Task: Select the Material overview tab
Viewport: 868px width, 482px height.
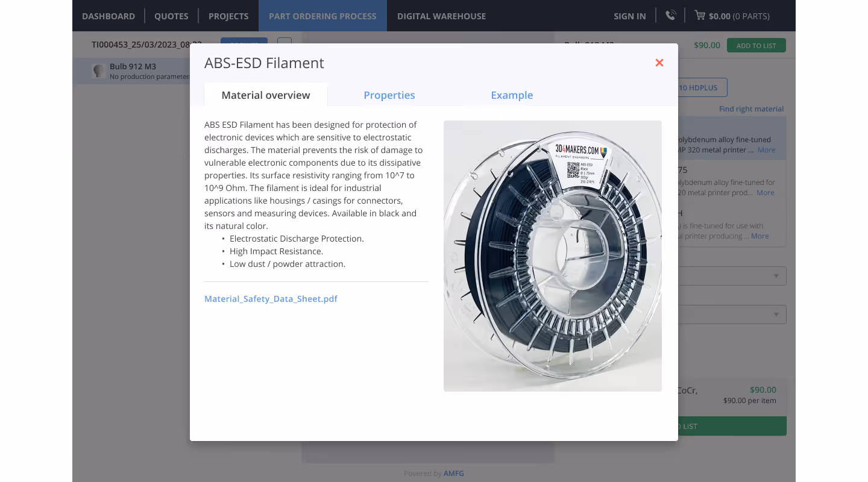Action: pos(266,95)
